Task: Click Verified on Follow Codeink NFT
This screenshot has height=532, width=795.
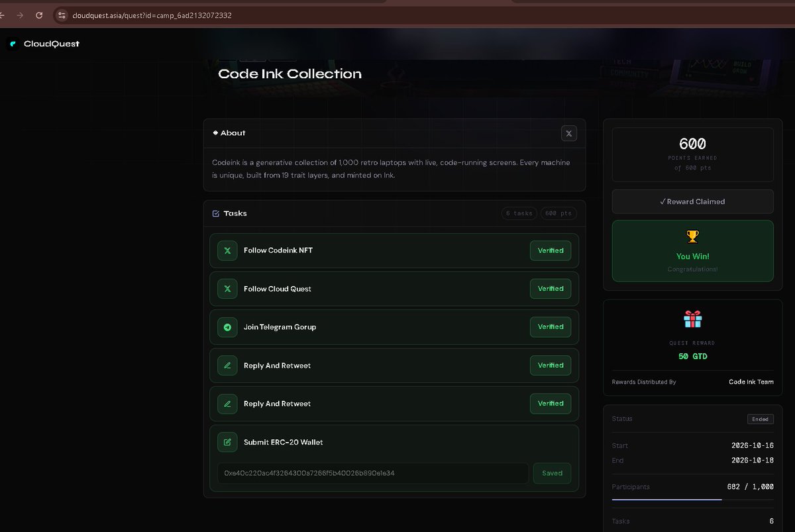Action: point(551,250)
